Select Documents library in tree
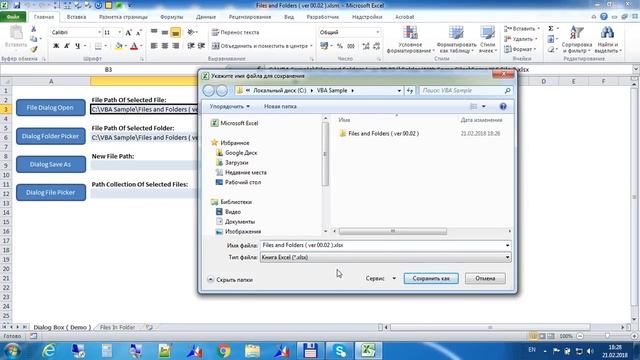Screen dimensions: 640x360 [x=235, y=222]
